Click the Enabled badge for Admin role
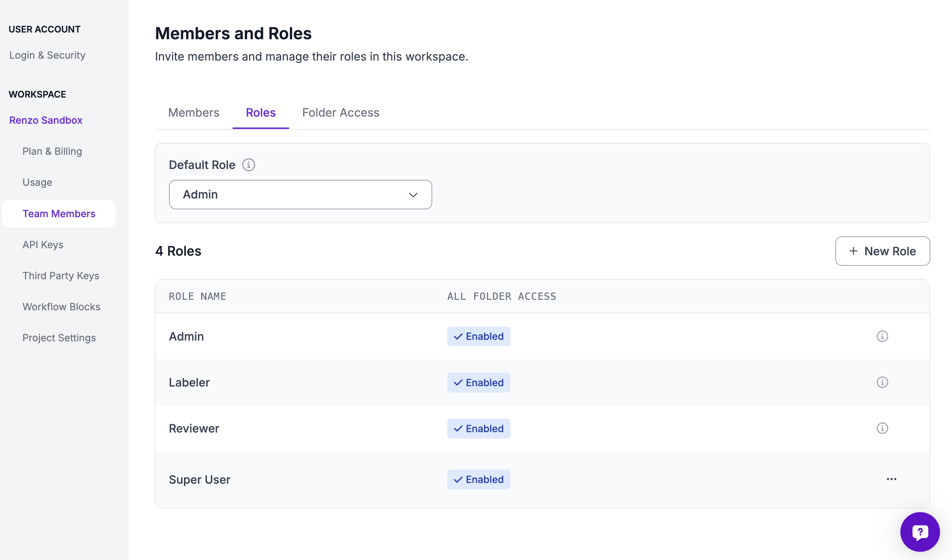Screen dimensions: 952x560 click(x=478, y=336)
